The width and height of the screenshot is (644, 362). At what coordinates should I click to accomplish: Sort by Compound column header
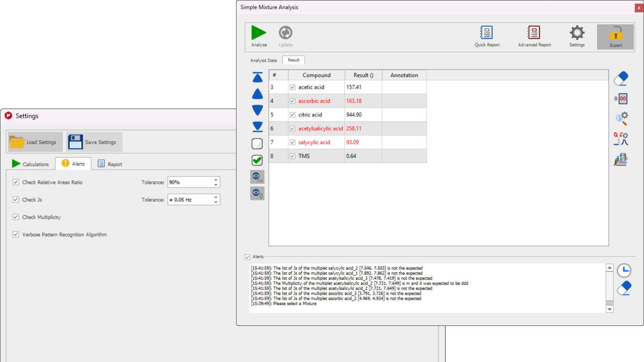tap(316, 75)
